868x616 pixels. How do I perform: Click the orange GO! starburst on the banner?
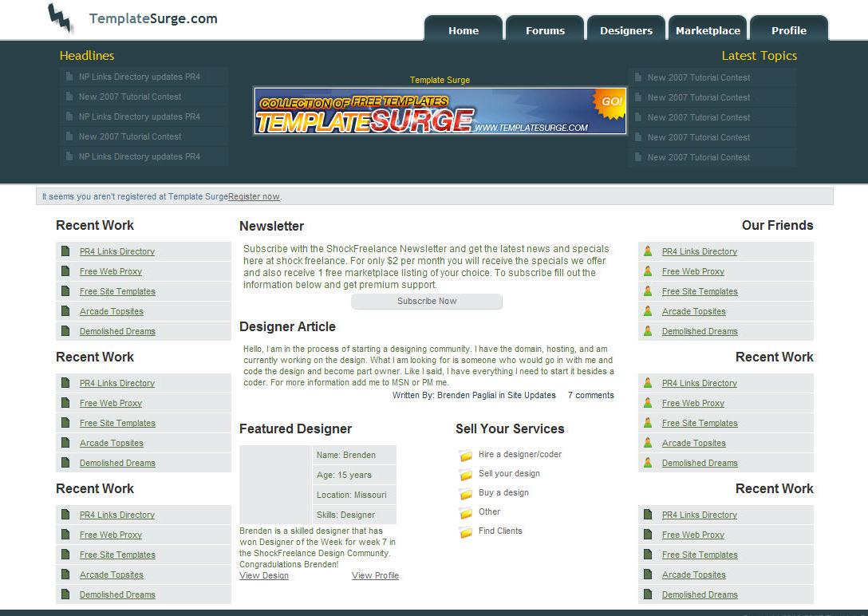click(x=610, y=103)
